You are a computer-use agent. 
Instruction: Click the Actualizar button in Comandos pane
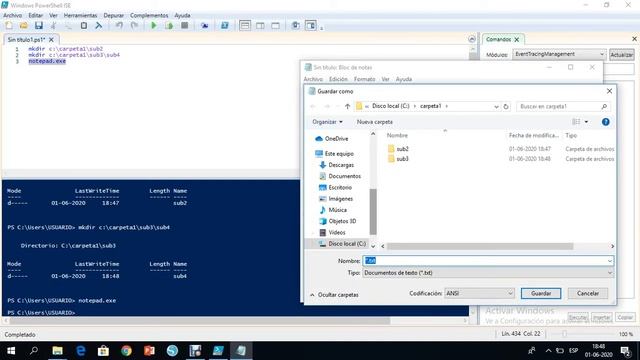(622, 55)
